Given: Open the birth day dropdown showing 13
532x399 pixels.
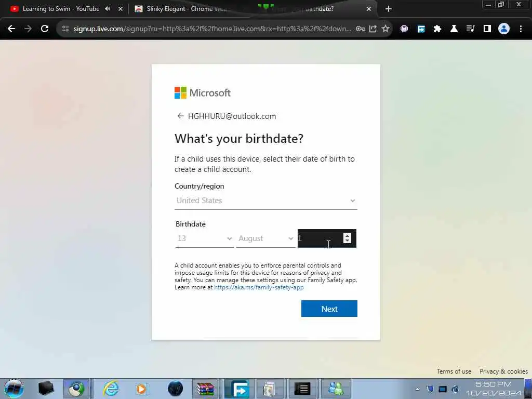Looking at the screenshot, I should tap(205, 238).
